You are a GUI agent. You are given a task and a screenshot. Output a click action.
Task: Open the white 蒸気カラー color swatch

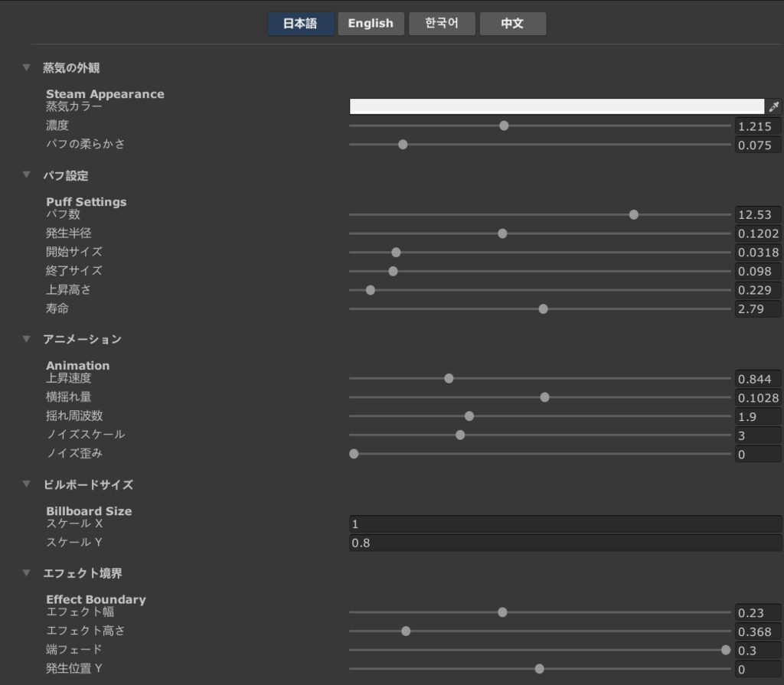click(557, 106)
